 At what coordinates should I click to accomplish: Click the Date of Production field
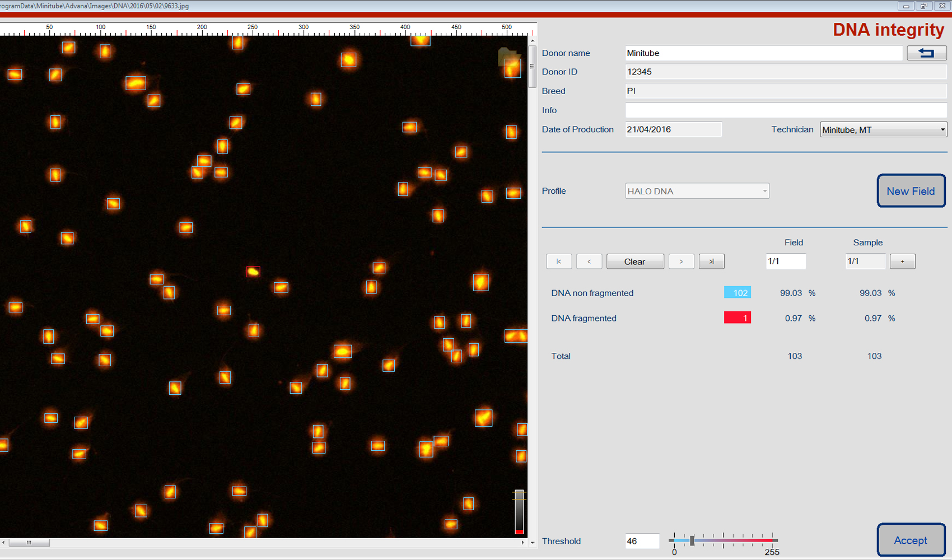673,129
